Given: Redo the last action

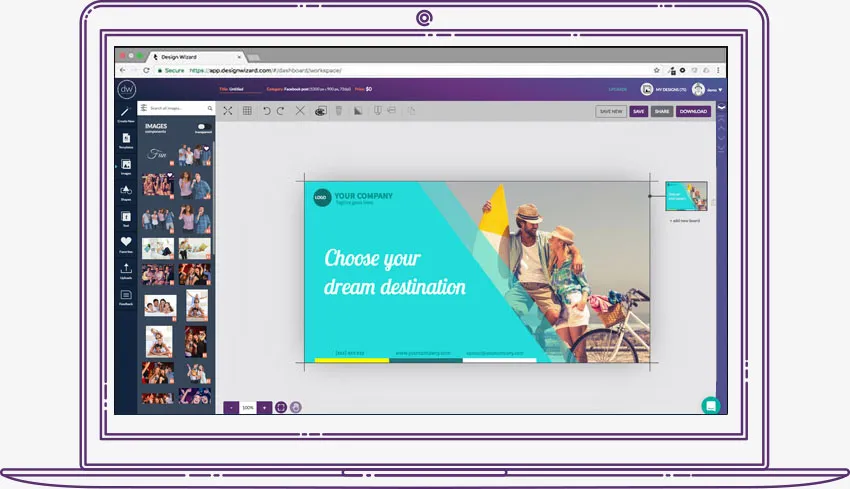Looking at the screenshot, I should [280, 111].
